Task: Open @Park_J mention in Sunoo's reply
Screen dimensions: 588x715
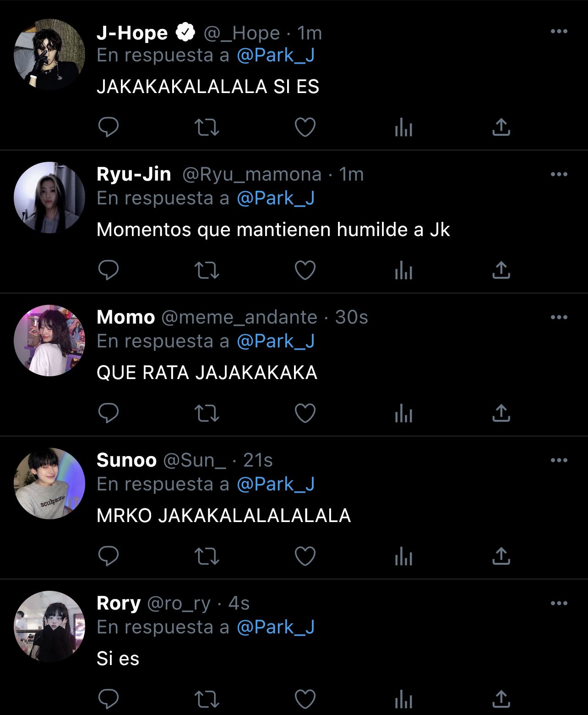Action: 276,484
